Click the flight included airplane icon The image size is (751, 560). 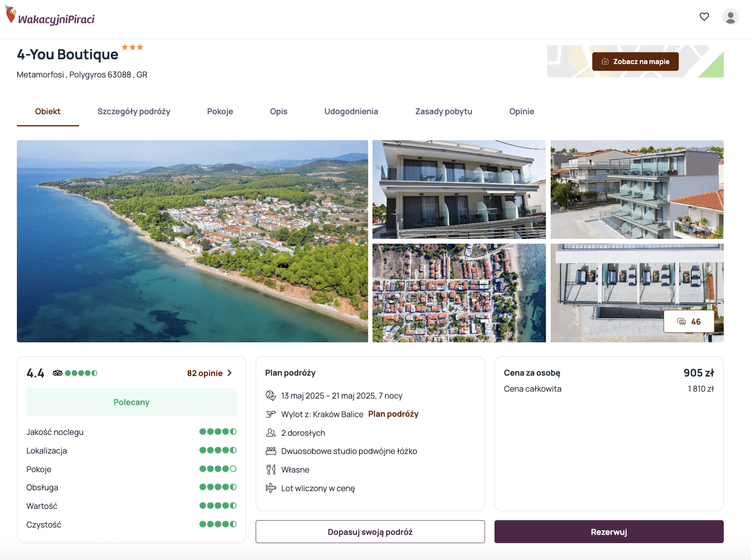(271, 488)
